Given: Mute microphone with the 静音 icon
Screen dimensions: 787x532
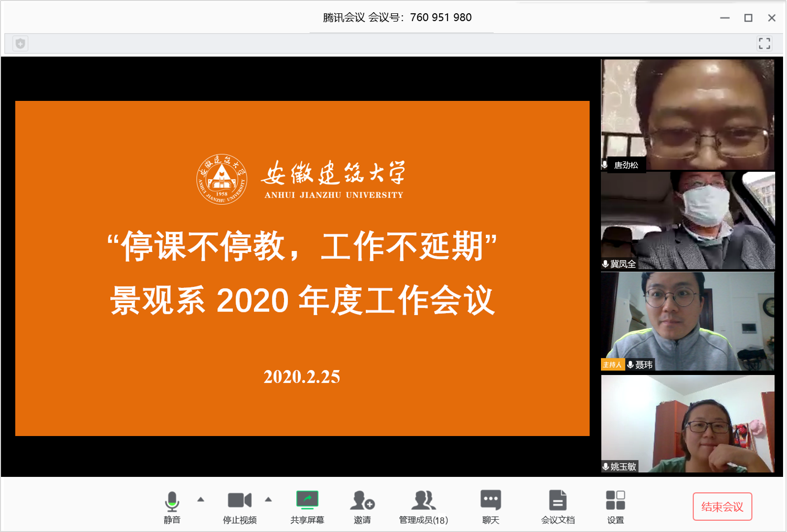Looking at the screenshot, I should [x=172, y=501].
